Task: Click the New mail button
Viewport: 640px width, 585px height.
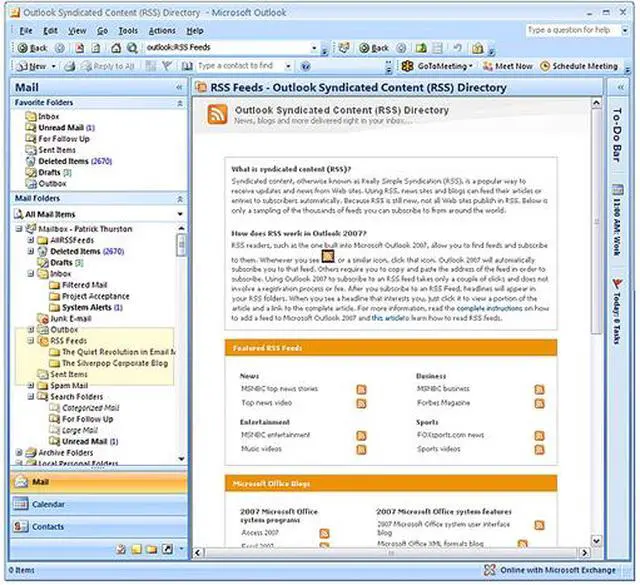Action: (32, 66)
